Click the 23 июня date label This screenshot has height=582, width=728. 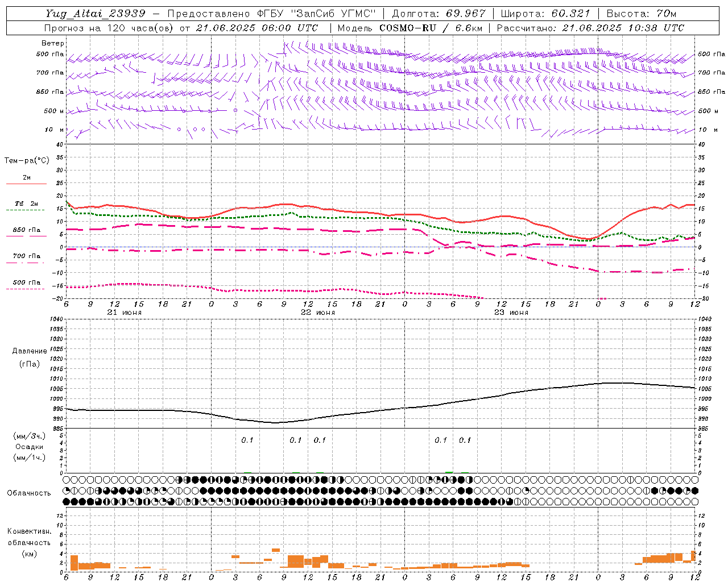click(511, 313)
